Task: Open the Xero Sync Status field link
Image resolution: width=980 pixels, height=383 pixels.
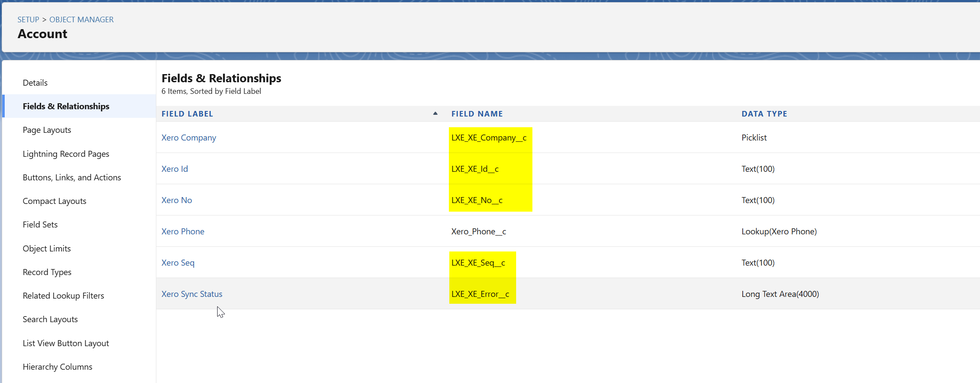Action: click(192, 294)
